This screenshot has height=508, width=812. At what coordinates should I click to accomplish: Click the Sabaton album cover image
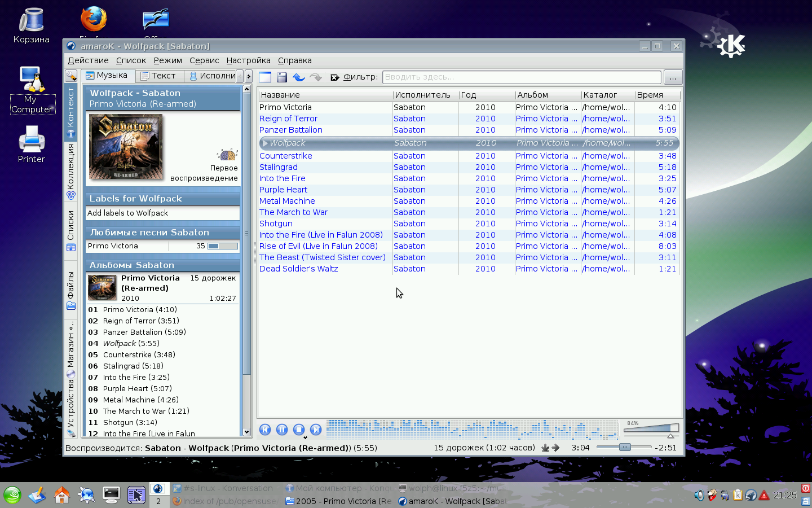tap(126, 147)
